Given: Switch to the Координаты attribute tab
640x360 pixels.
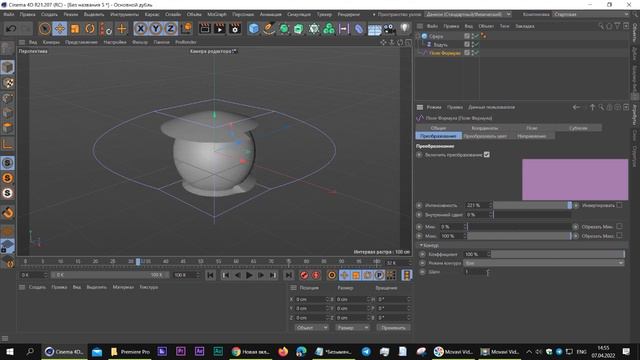Looking at the screenshot, I should [x=485, y=128].
